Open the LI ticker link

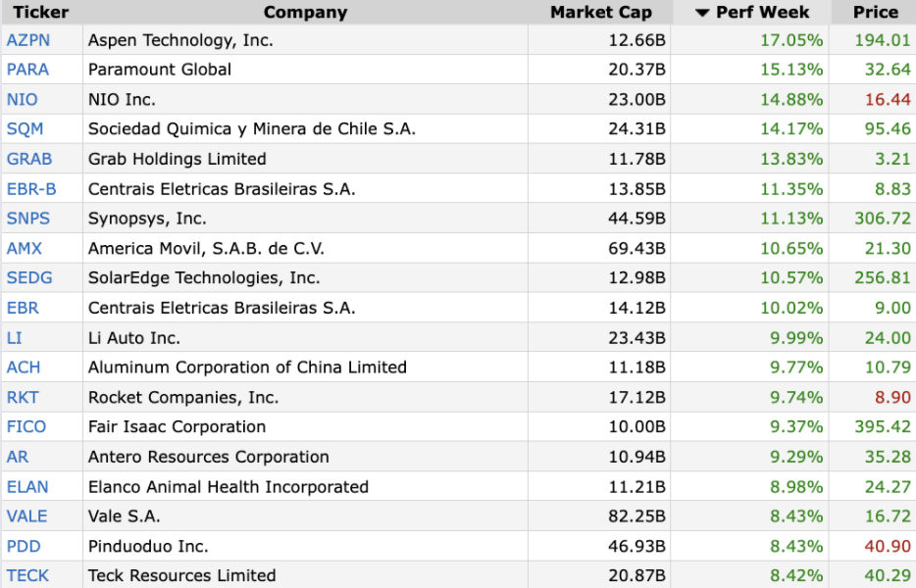14,338
